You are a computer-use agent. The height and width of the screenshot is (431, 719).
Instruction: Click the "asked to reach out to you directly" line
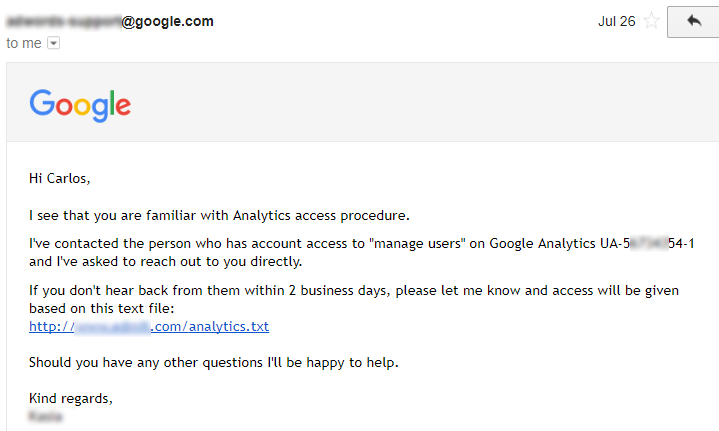click(x=165, y=261)
